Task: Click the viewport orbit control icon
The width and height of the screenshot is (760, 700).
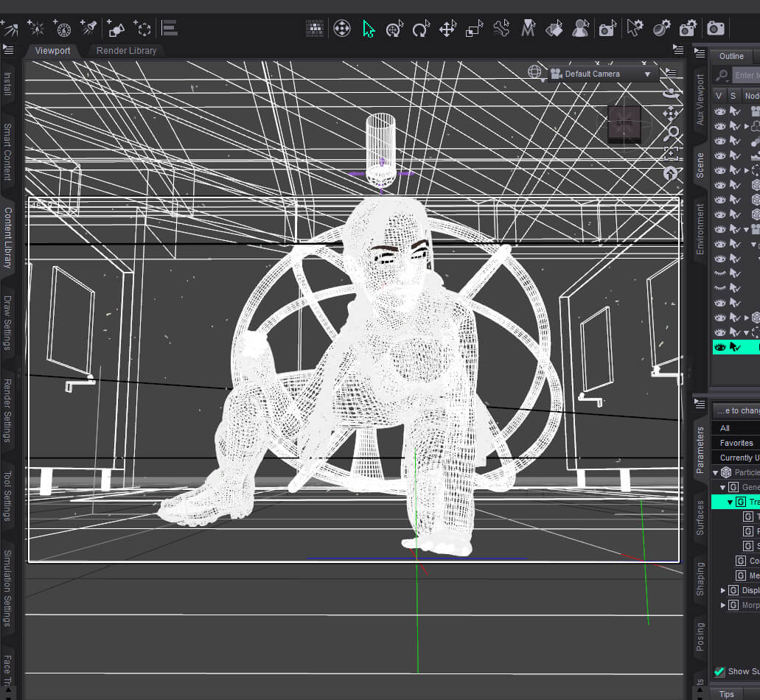Action: [x=672, y=94]
